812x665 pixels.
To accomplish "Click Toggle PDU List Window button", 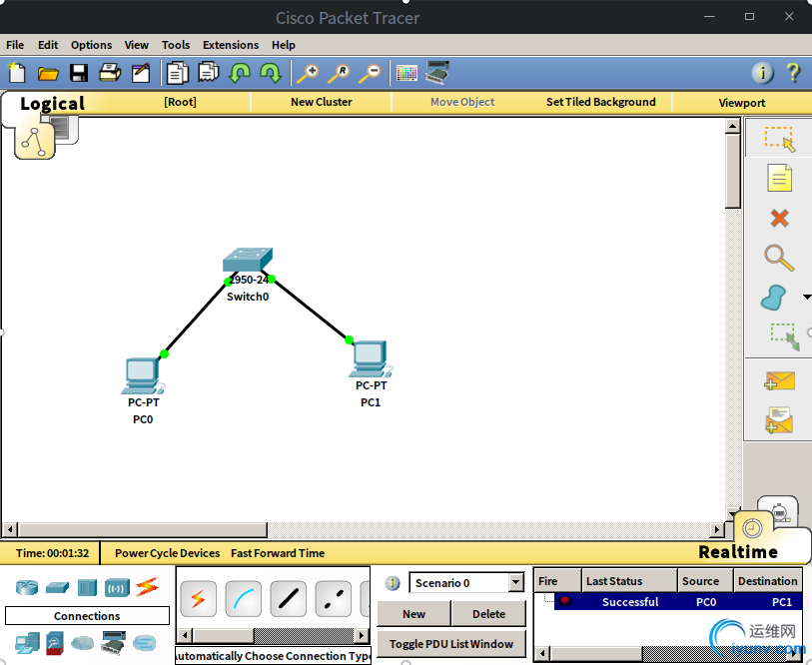I will coord(451,644).
